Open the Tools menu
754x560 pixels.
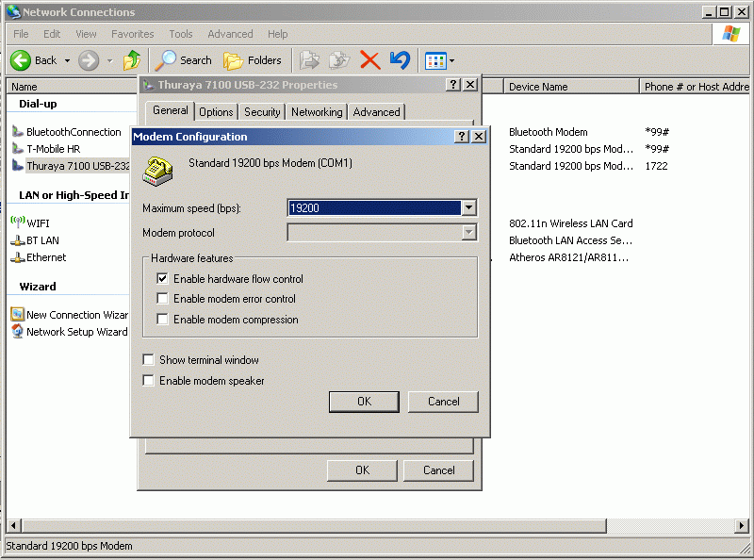181,34
